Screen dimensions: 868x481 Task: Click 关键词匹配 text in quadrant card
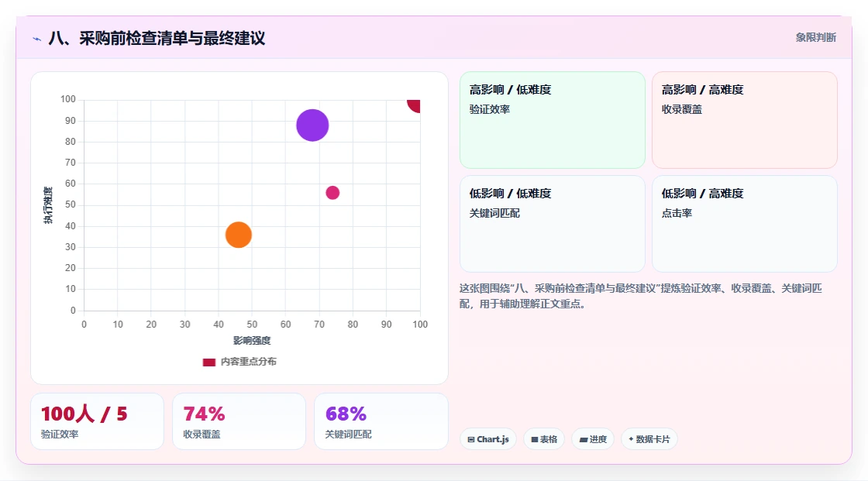pyautogui.click(x=495, y=213)
